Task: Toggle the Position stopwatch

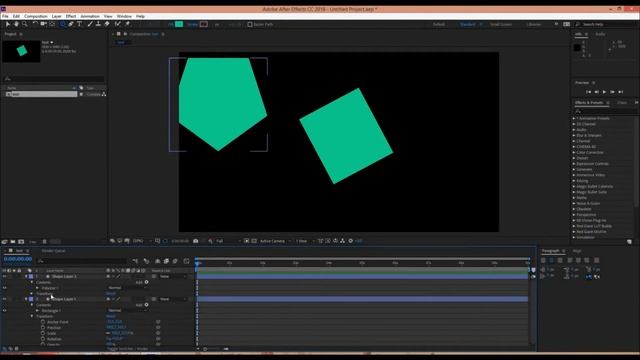Action: point(43,328)
